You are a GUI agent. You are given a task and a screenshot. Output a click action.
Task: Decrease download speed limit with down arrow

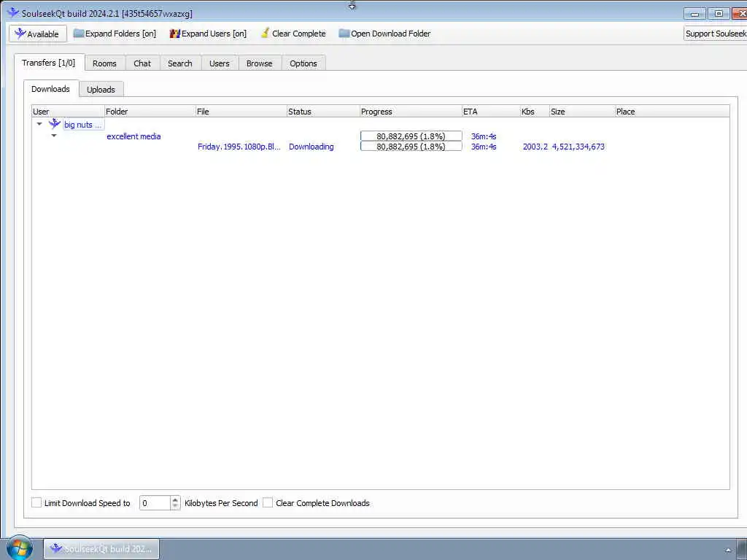(175, 506)
